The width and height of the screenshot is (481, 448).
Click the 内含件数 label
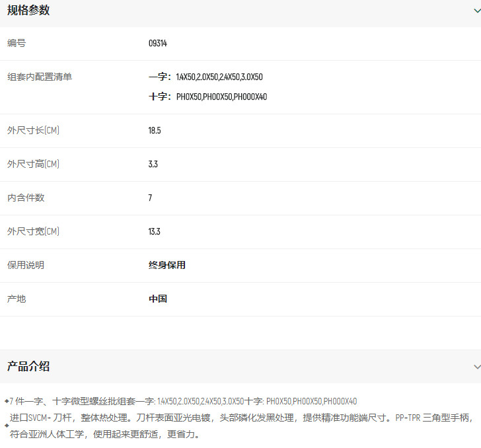pos(26,198)
